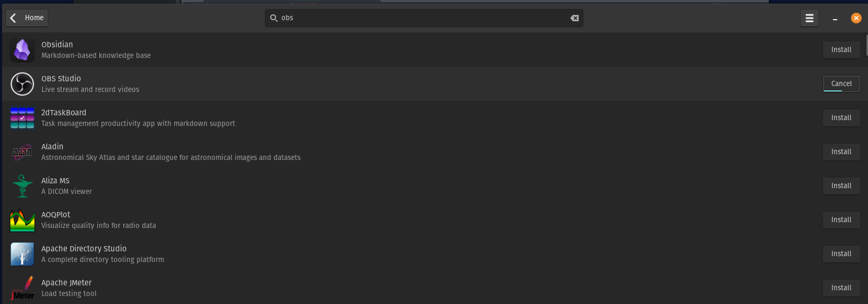Install Aladin sky atlas
Image resolution: width=868 pixels, height=304 pixels.
tap(841, 152)
